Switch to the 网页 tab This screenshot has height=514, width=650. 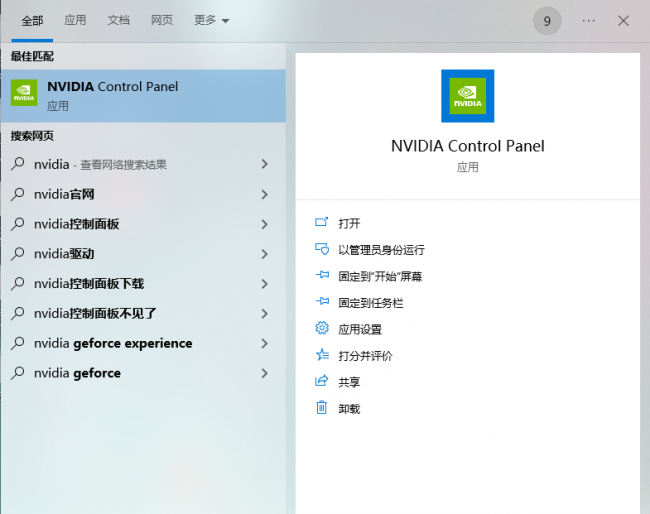(162, 20)
